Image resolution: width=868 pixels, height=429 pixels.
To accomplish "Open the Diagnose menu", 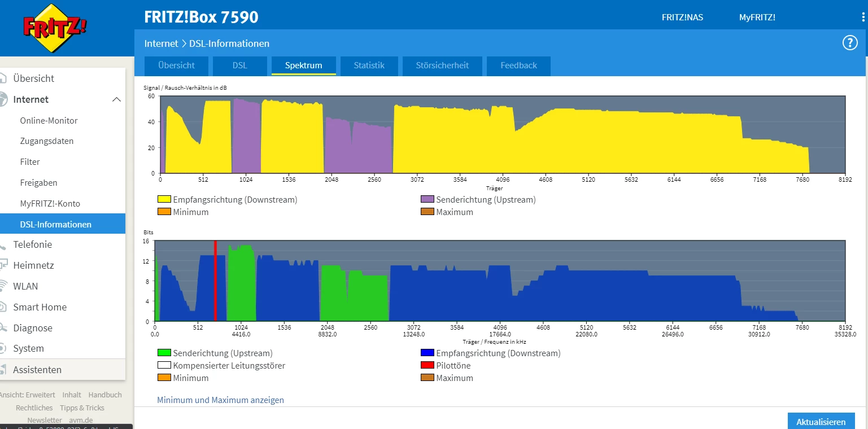I will pyautogui.click(x=33, y=328).
